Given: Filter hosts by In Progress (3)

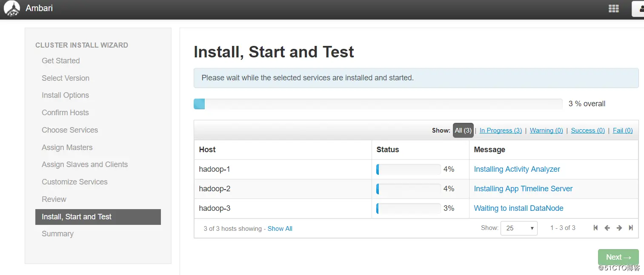Looking at the screenshot, I should [501, 130].
